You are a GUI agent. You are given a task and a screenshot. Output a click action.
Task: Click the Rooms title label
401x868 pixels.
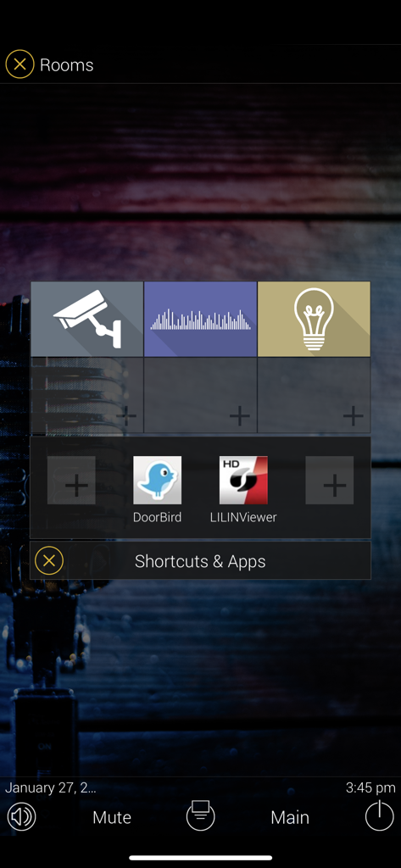[66, 64]
